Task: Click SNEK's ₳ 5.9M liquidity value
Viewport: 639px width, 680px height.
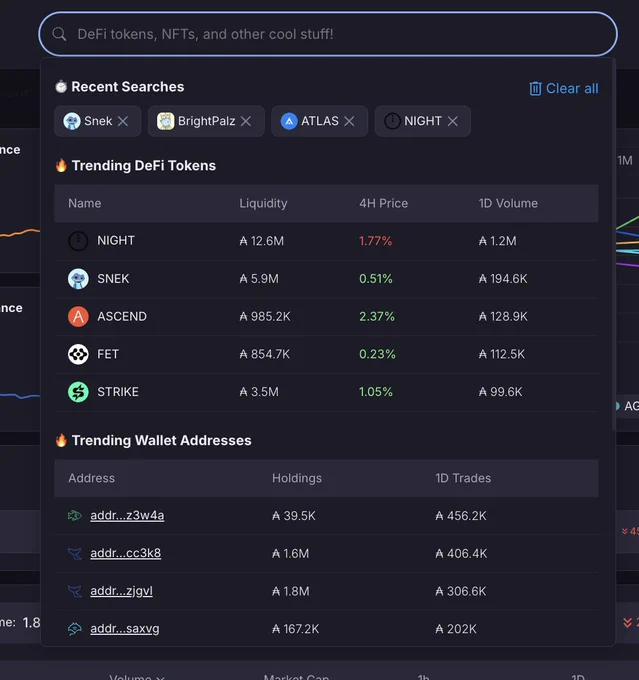Action: coord(259,278)
